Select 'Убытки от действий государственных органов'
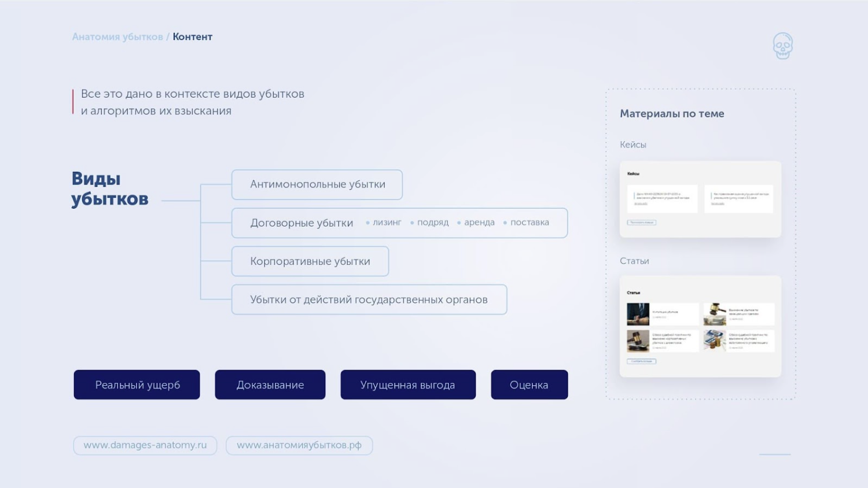 369,300
